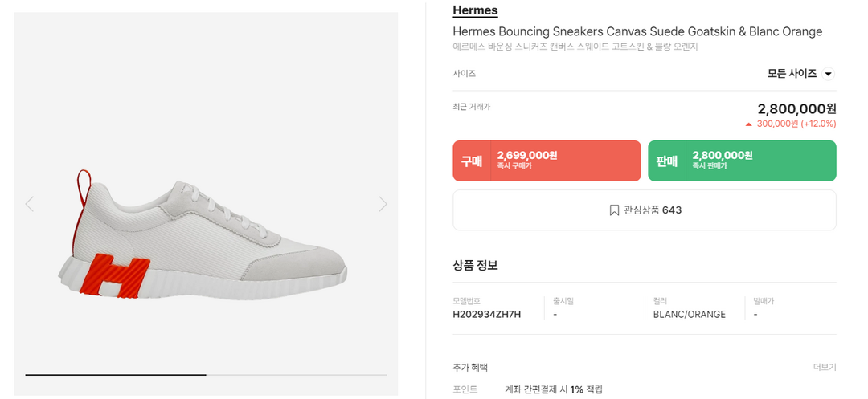Click the 300,000원 (+12.0%) price change

coord(796,124)
